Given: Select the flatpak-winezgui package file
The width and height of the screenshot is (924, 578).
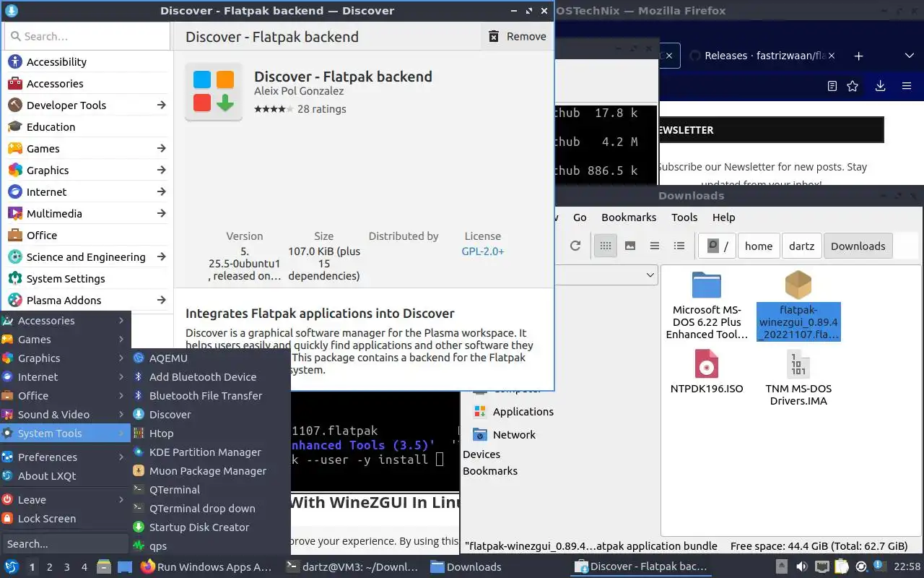Looking at the screenshot, I should point(798,306).
